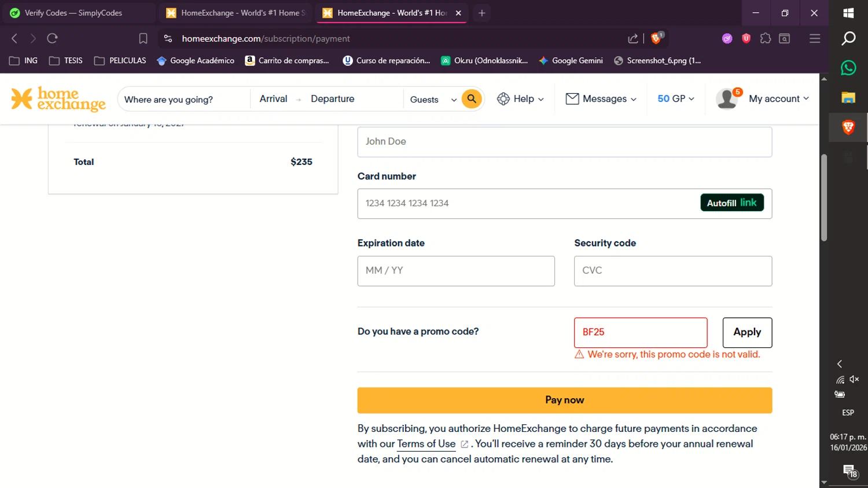Click the share page icon
The width and height of the screenshot is (868, 488).
click(633, 38)
